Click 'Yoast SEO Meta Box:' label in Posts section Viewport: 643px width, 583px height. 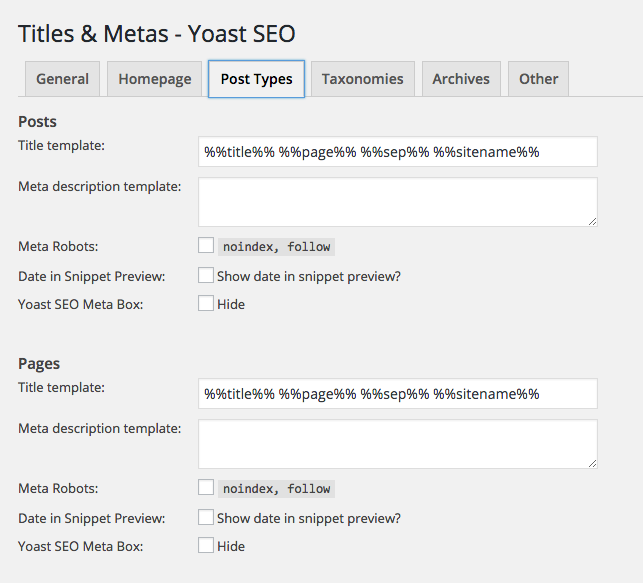(x=80, y=305)
